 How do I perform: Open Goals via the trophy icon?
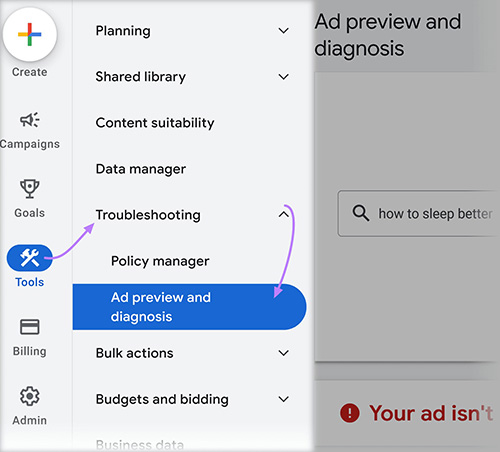point(30,189)
